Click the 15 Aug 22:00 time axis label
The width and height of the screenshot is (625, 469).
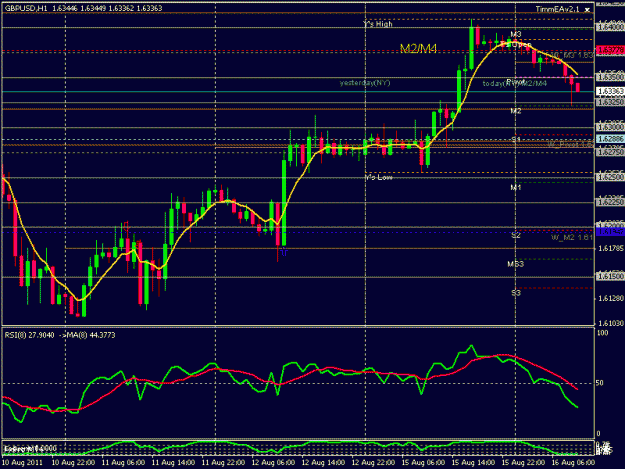point(523,463)
